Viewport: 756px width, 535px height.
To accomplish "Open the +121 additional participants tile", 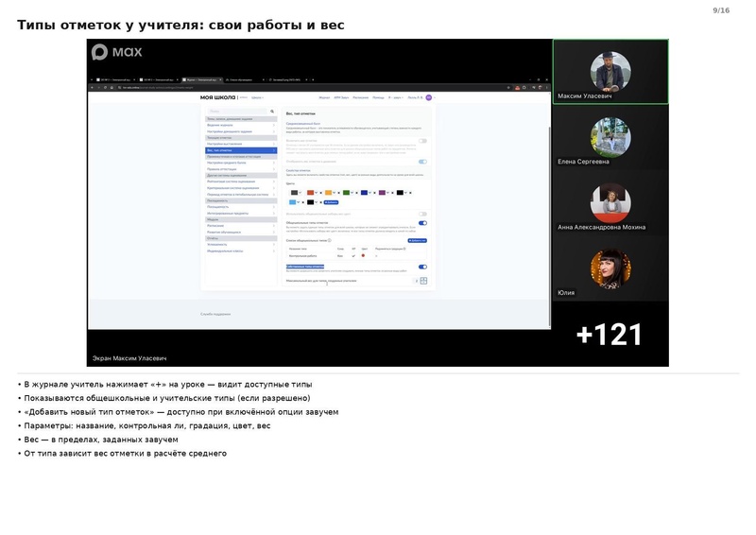I will [610, 335].
